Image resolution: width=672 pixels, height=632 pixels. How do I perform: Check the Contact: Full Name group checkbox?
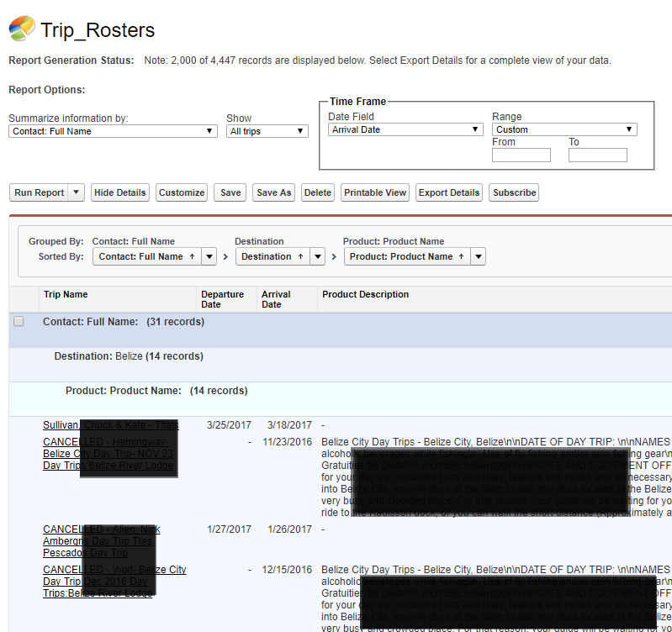tap(19, 321)
